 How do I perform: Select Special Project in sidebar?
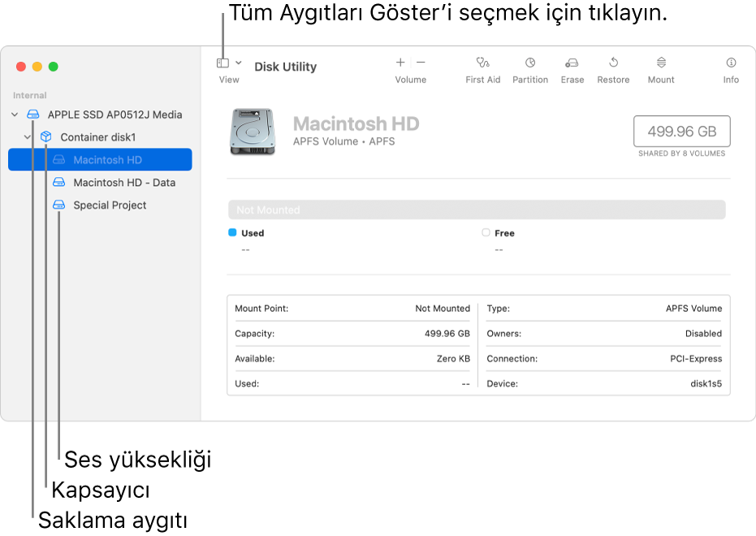tap(110, 205)
